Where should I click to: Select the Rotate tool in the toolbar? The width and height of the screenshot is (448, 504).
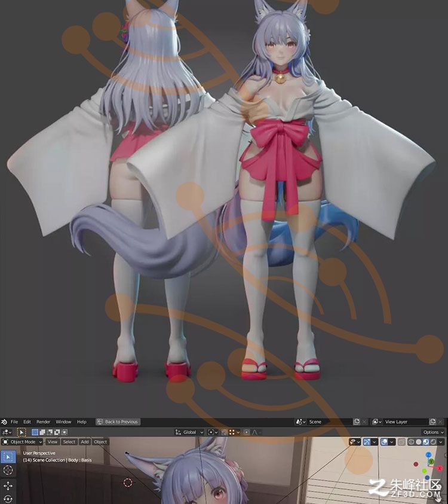(8, 499)
